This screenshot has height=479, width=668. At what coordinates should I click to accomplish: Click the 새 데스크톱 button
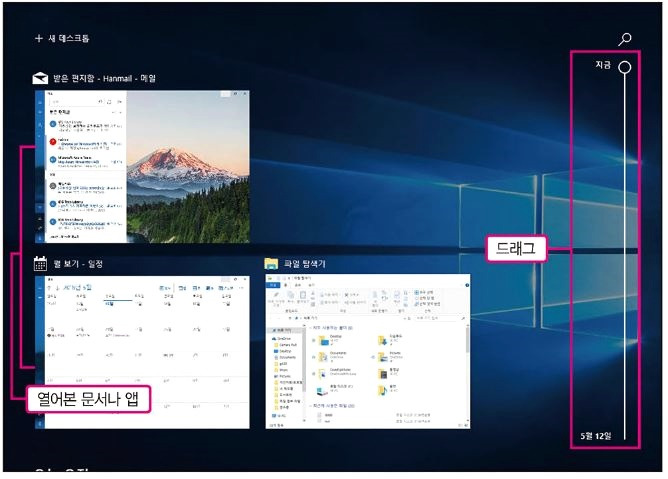[x=62, y=38]
